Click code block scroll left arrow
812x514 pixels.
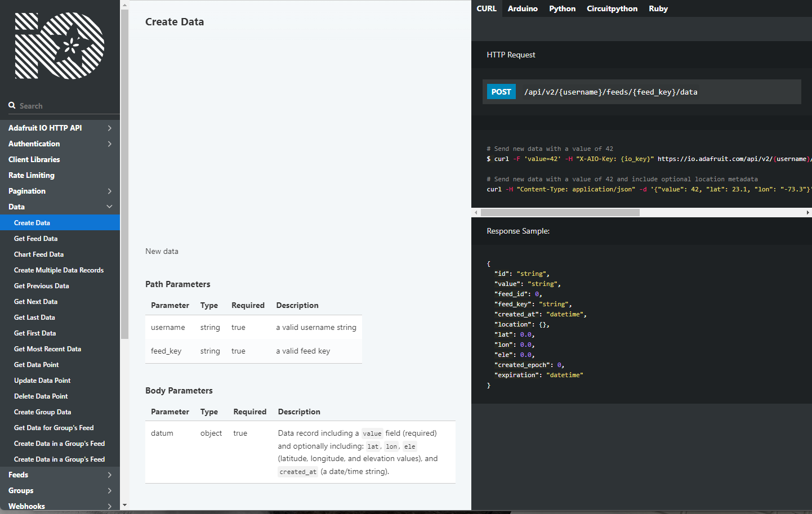[x=476, y=213]
